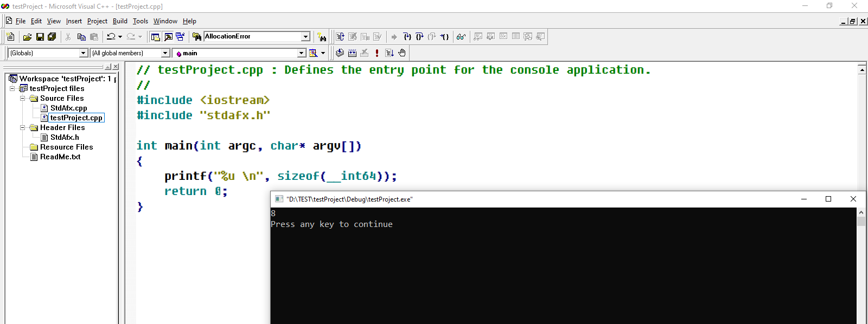Restore the inner document window
868x324 pixels.
coord(853,21)
